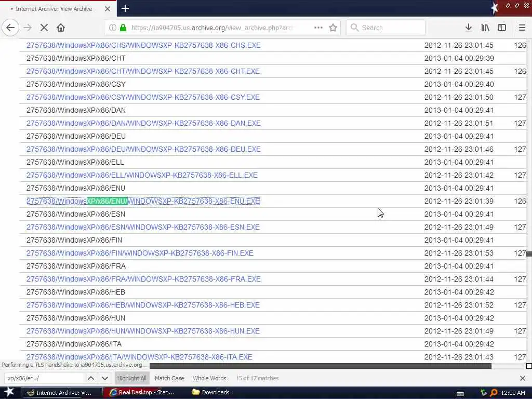Toggle the sidebar view icon
The width and height of the screenshot is (532, 399).
[502, 28]
